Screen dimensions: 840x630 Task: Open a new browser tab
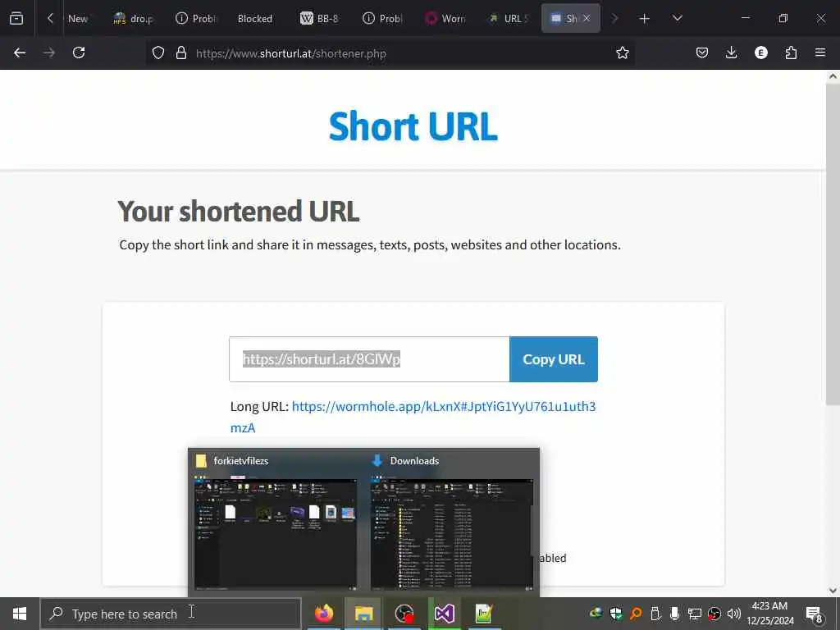(x=645, y=19)
